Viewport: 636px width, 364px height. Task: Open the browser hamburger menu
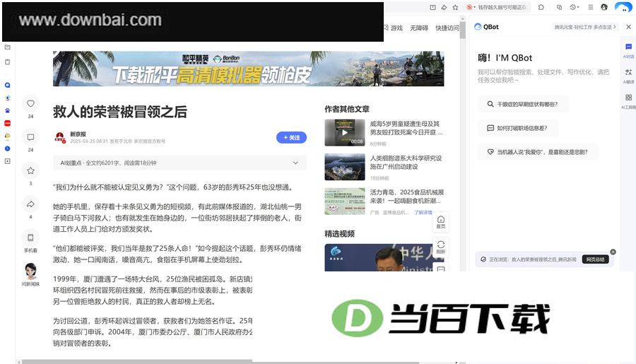591,7
